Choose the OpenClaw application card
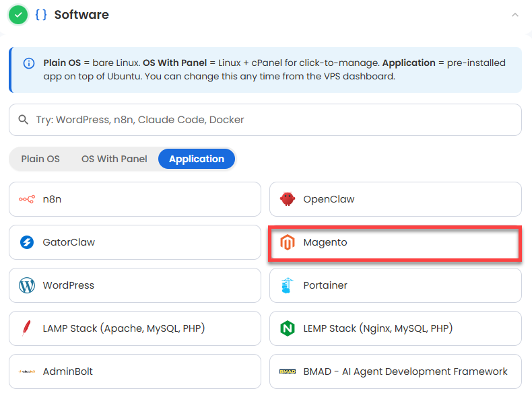 pyautogui.click(x=395, y=199)
